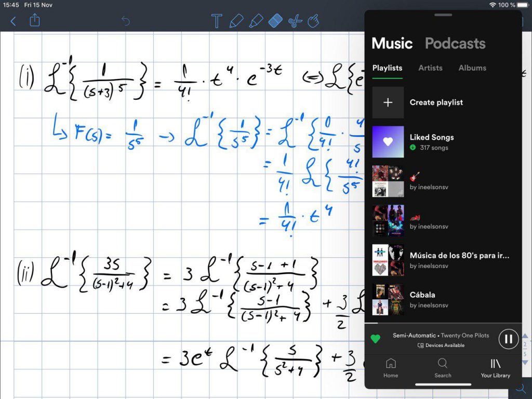Image resolution: width=532 pixels, height=399 pixels.
Task: Tap the Share export icon
Action: [35, 21]
